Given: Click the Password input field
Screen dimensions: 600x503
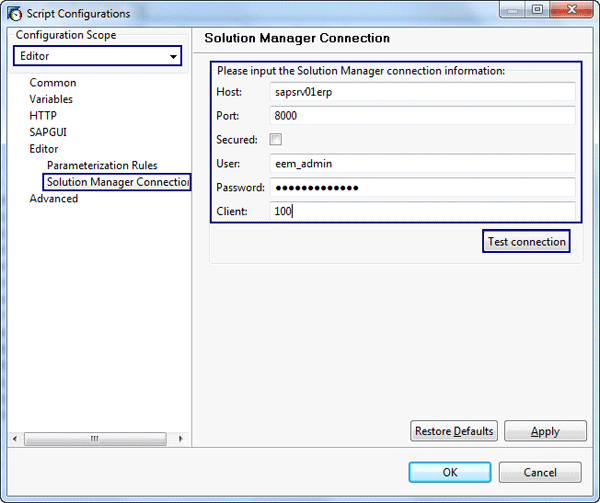Looking at the screenshot, I should [423, 188].
